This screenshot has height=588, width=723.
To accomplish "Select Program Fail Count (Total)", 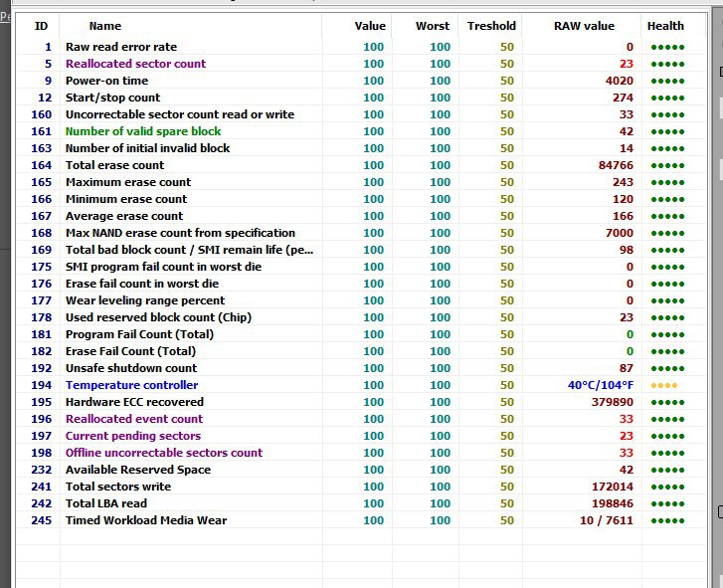I will (x=361, y=334).
